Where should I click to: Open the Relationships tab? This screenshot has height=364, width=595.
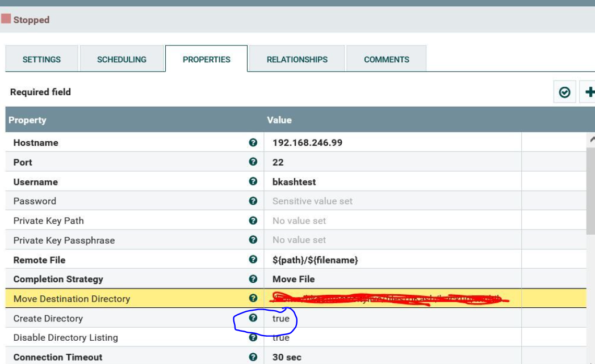296,58
